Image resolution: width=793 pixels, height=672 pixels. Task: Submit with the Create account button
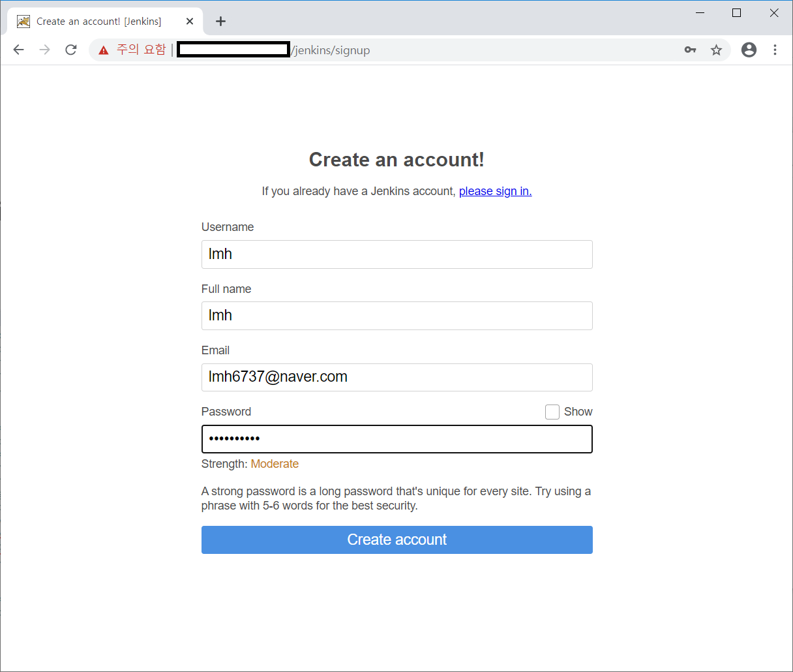[x=396, y=540]
